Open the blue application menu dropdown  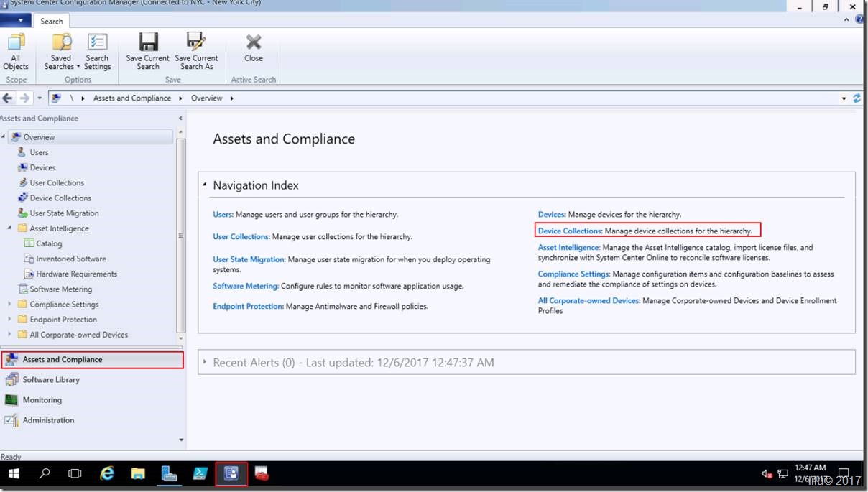click(x=15, y=21)
